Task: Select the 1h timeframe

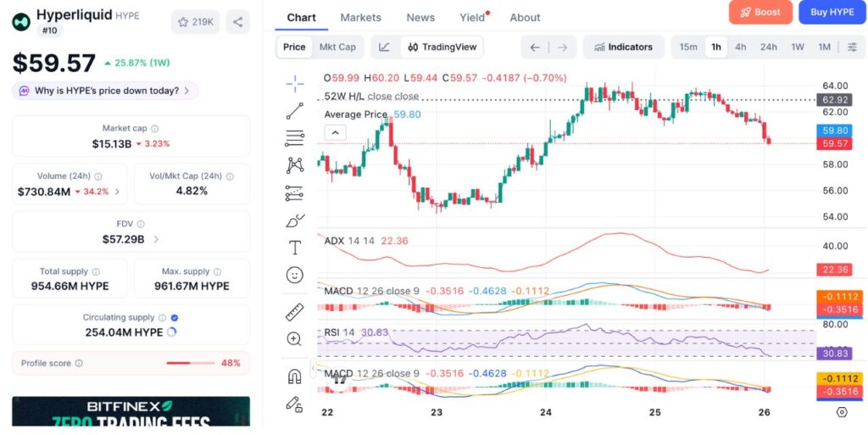Action: point(715,47)
